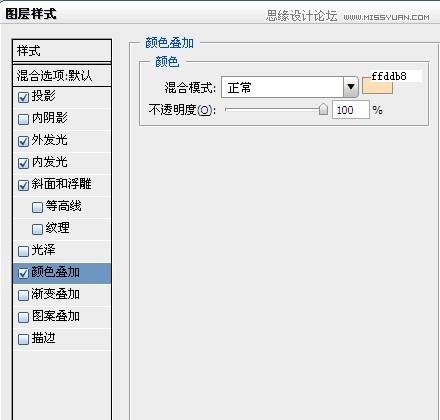Screen dimensions: 440x420
Task: Click the 不透明度 opacity slider handle
Action: 323,109
